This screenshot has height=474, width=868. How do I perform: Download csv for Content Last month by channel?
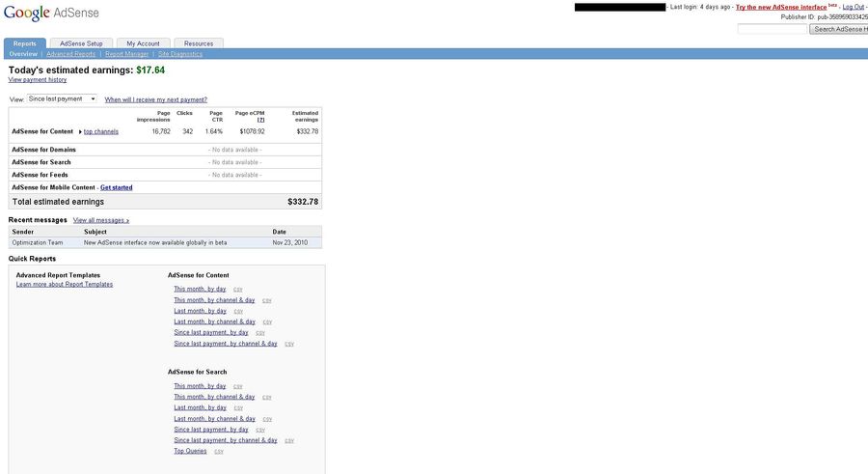(267, 322)
